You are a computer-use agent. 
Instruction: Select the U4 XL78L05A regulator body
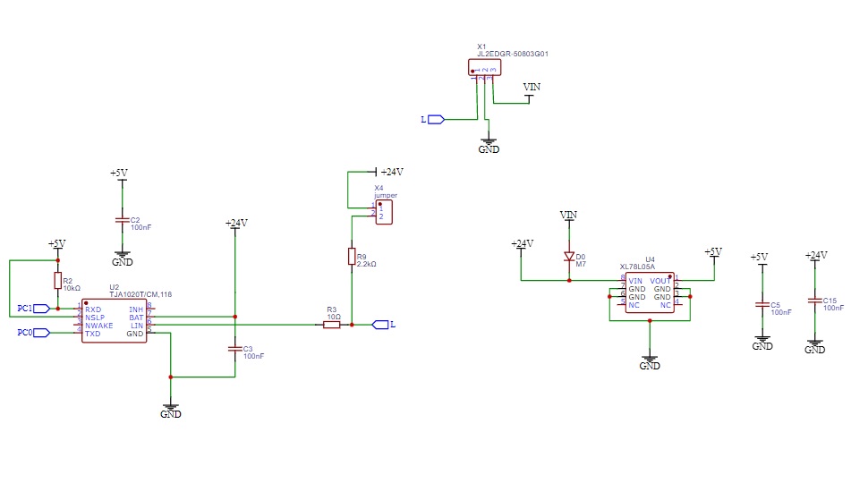tap(650, 292)
